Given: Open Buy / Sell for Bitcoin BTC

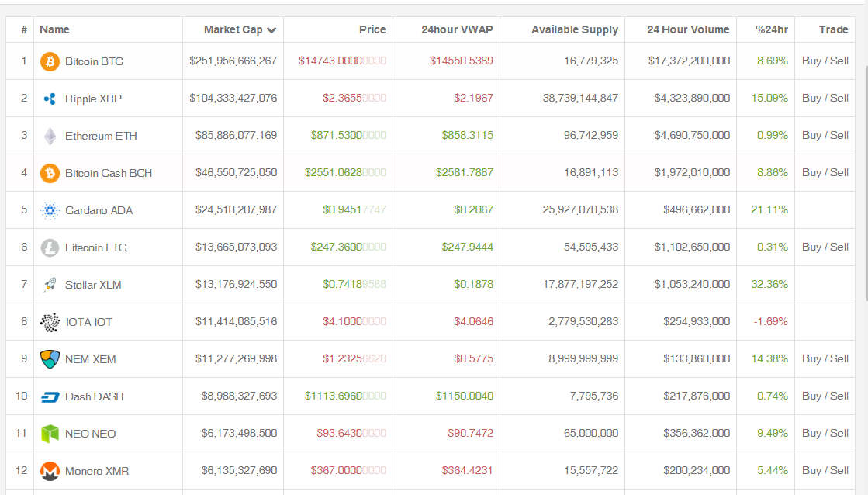Looking at the screenshot, I should [825, 61].
